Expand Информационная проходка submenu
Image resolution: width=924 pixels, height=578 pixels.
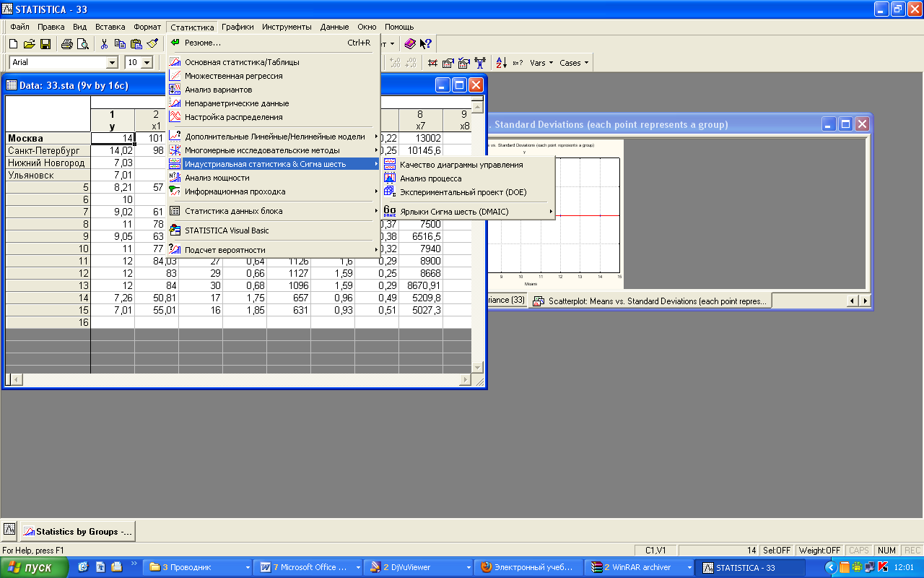coord(274,191)
